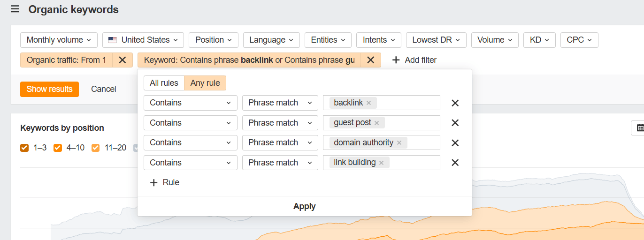Toggle the 11–20 position checkbox

pyautogui.click(x=95, y=148)
